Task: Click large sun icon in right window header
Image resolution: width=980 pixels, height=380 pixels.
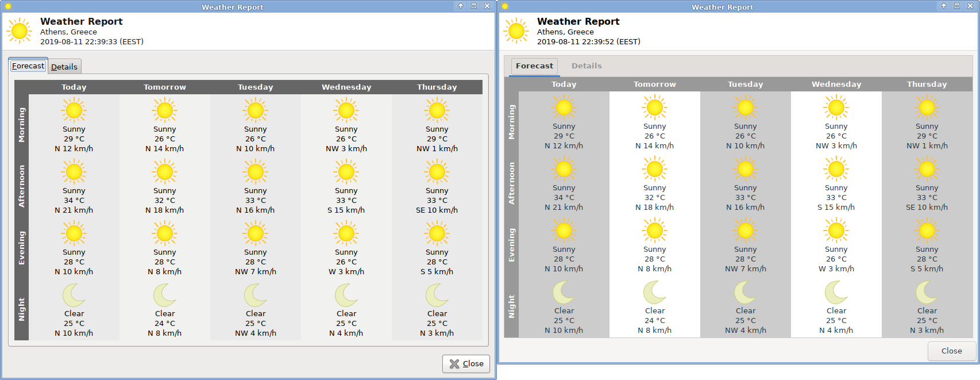Action: tap(516, 31)
